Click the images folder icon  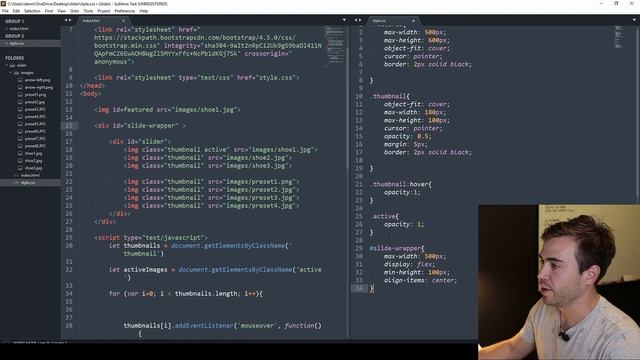click(16, 73)
